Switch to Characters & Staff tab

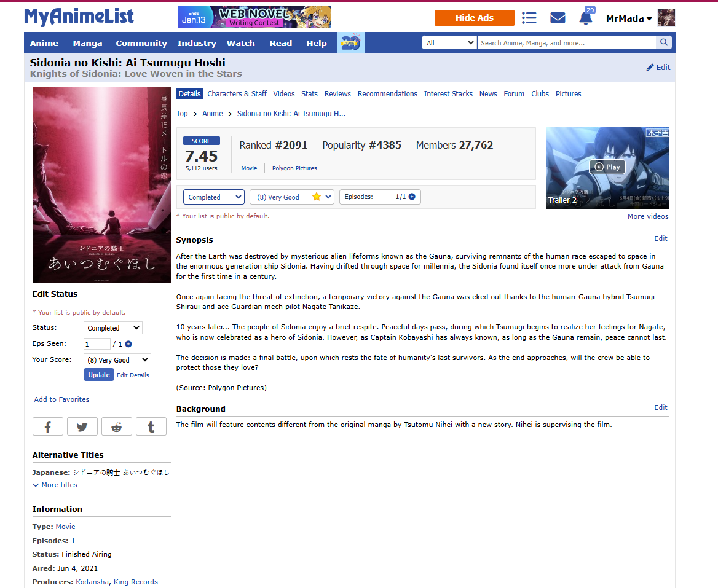pos(237,94)
